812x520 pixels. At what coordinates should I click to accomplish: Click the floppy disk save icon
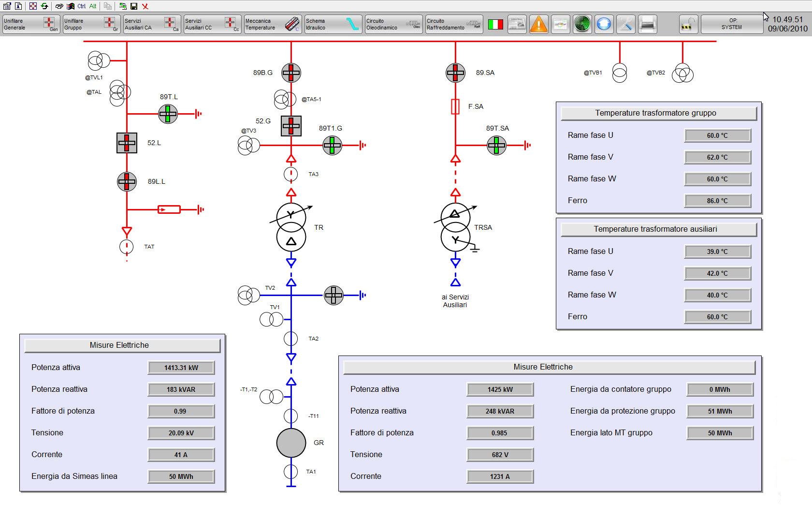[134, 6]
